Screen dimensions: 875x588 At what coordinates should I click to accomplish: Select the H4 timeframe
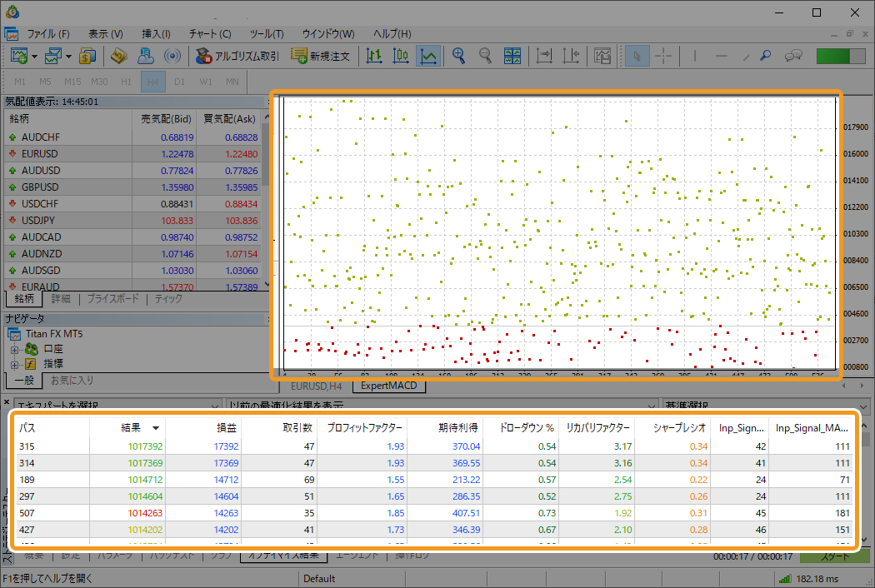click(152, 82)
